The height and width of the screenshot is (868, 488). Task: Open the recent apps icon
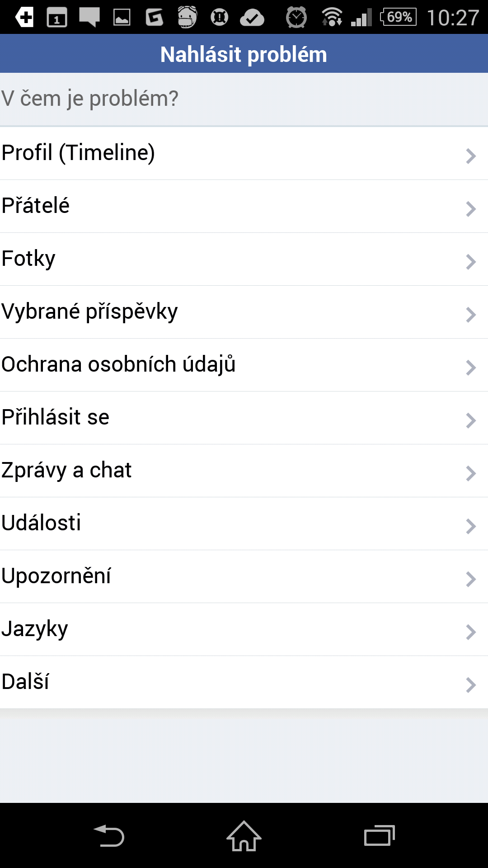pos(380,835)
